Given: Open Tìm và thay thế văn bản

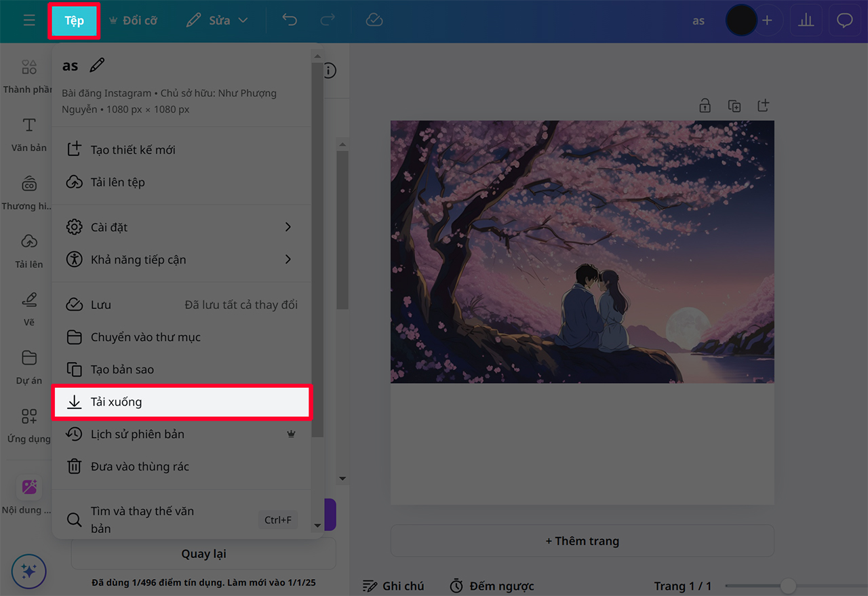Looking at the screenshot, I should 182,520.
